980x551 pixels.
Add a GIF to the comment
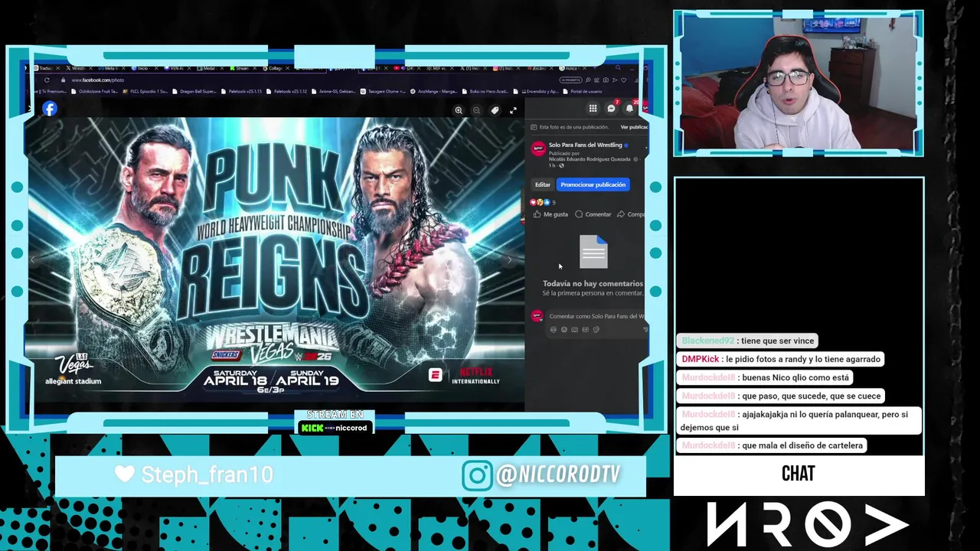(586, 330)
